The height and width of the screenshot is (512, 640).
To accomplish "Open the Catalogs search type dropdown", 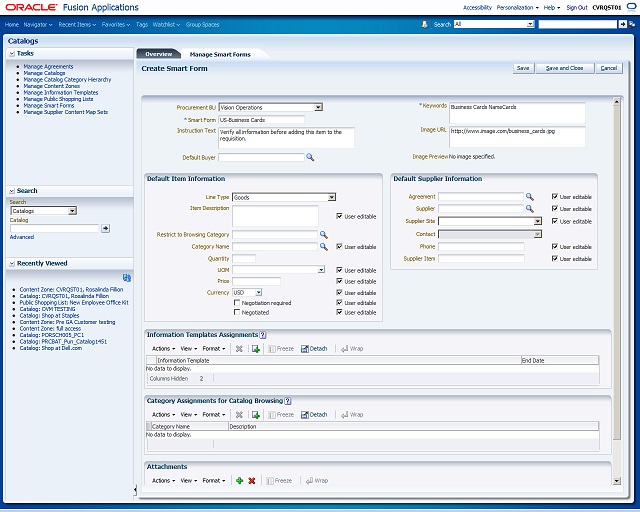I will point(72,211).
